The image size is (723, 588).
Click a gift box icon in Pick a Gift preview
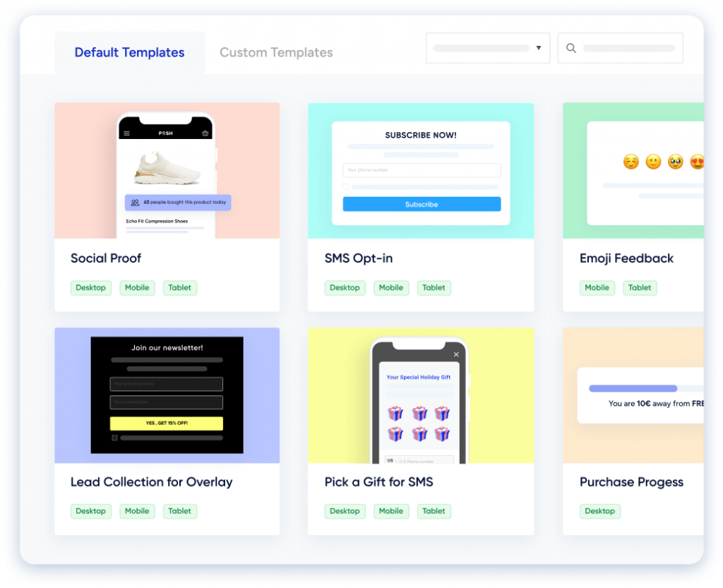395,414
